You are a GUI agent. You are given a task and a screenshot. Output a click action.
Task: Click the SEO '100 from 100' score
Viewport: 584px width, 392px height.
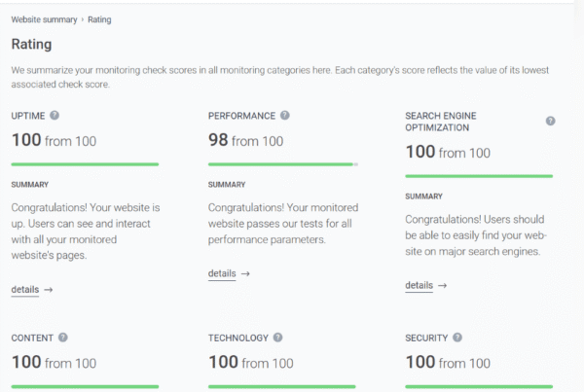(x=448, y=153)
